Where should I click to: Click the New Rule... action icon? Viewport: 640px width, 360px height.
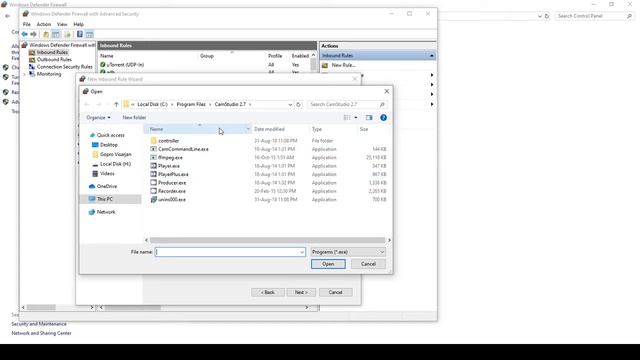(325, 65)
